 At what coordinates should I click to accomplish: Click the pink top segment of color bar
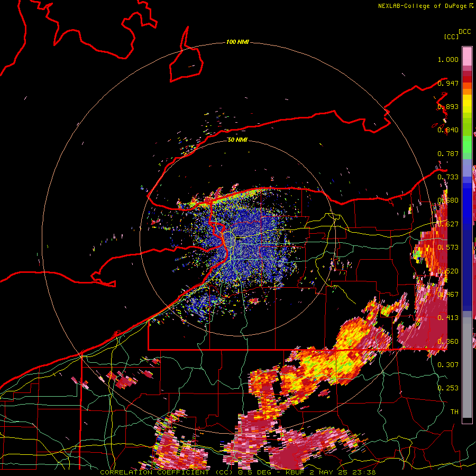(x=467, y=56)
